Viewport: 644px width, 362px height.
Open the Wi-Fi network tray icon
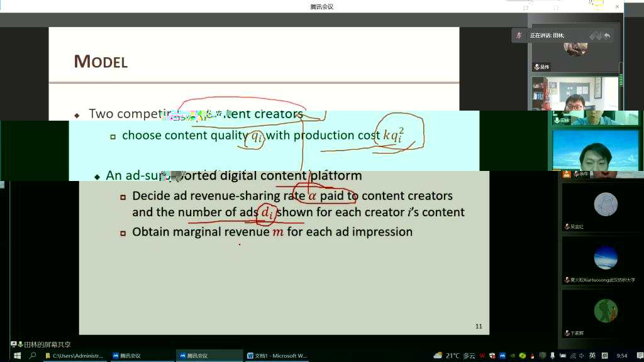tap(573, 356)
